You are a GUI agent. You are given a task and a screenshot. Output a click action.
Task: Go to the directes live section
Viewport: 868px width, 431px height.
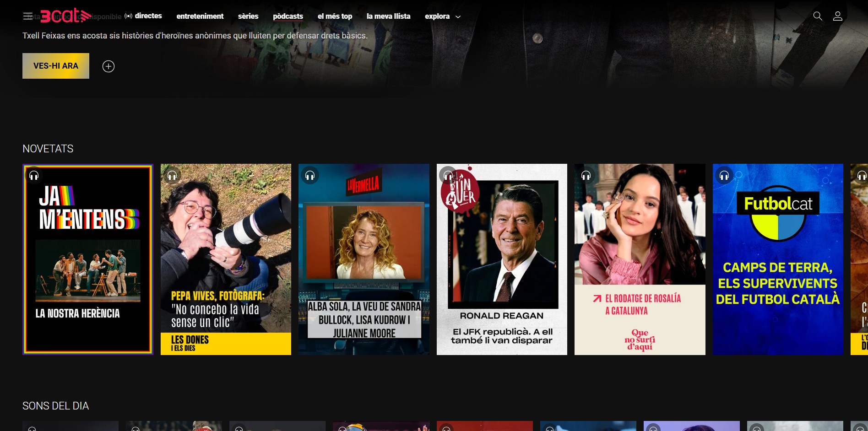tap(144, 16)
